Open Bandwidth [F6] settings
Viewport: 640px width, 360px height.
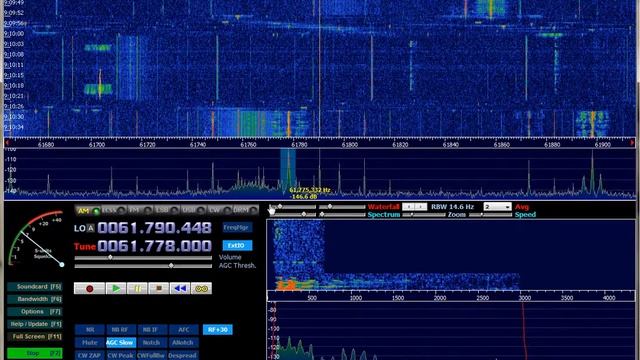click(x=35, y=299)
